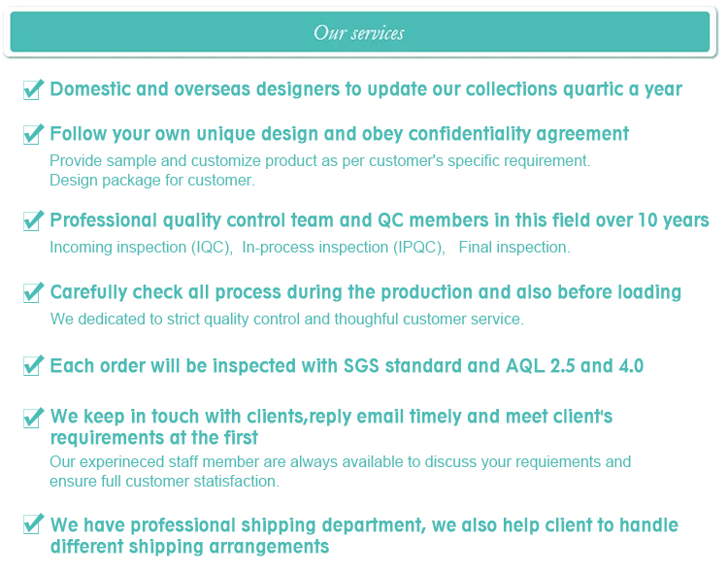The image size is (728, 573).
Task: Select the We keep in touch with clients heading
Action: [331, 427]
